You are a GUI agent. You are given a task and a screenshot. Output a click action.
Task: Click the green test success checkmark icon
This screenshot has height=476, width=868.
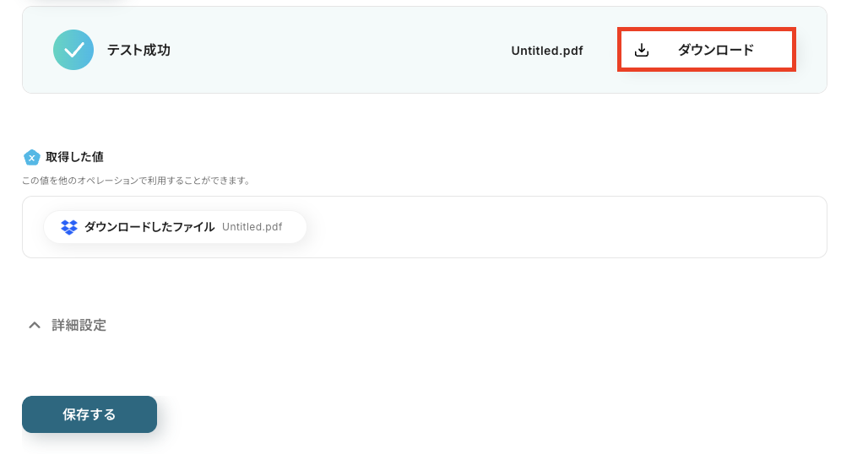[x=73, y=50]
